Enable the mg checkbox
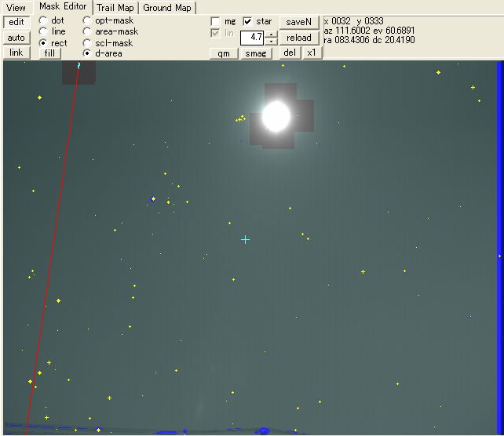 [x=216, y=21]
